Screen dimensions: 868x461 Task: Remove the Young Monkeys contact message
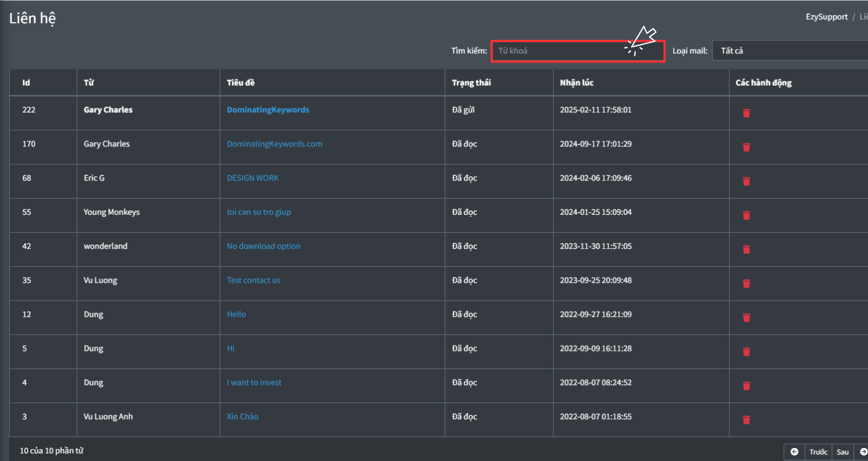(x=746, y=215)
